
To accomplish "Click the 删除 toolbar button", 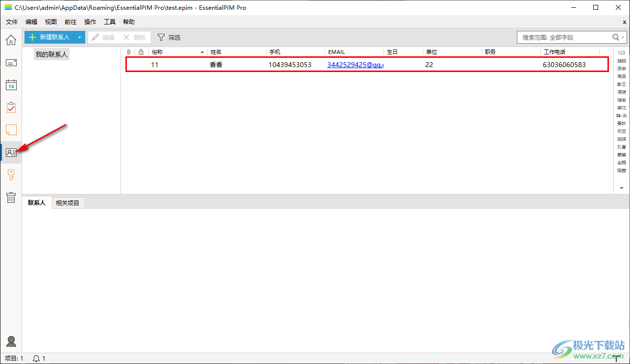I will coord(134,37).
